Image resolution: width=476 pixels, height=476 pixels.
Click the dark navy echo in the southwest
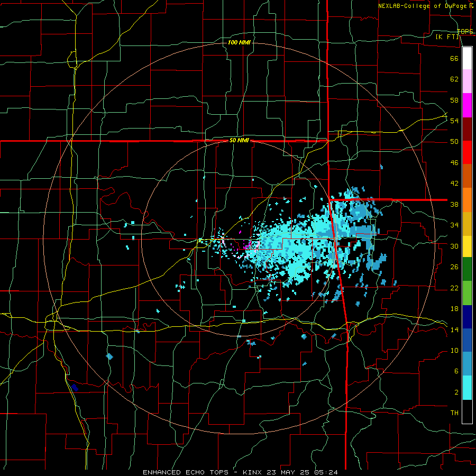75,388
